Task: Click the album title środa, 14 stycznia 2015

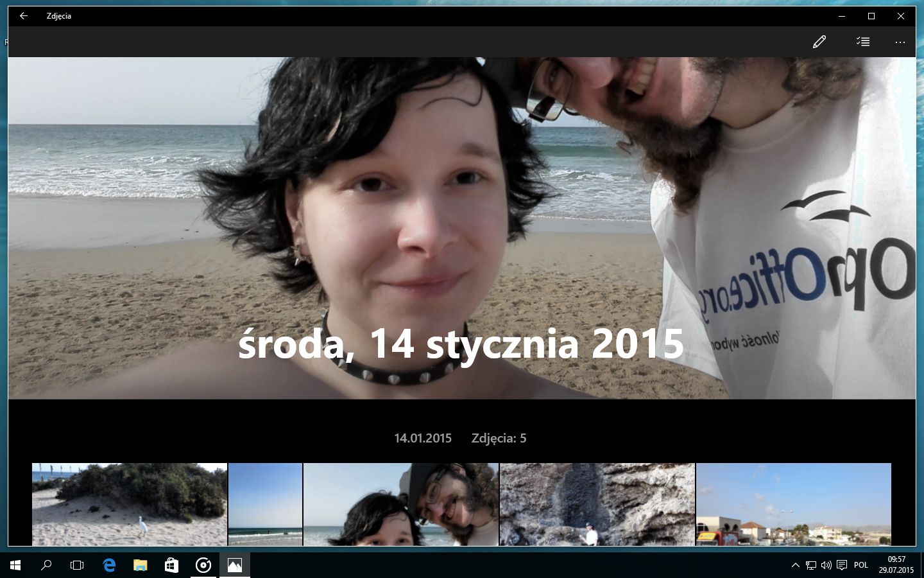Action: [461, 344]
